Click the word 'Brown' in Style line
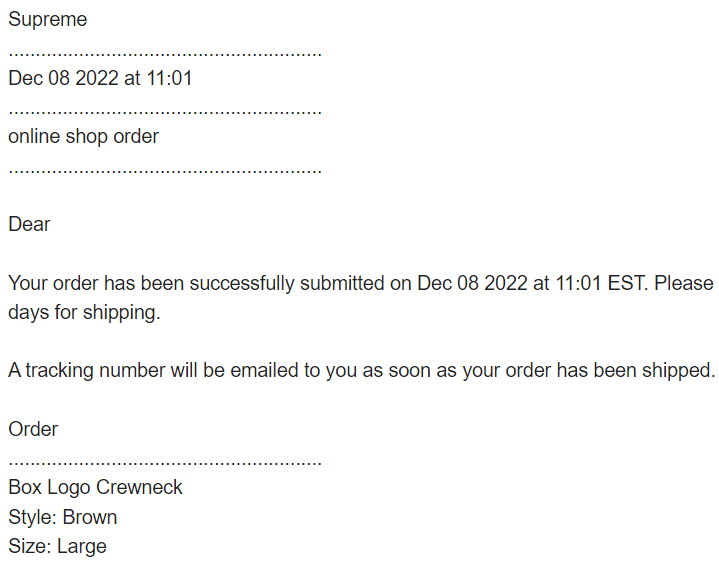The height and width of the screenshot is (561, 719). (x=90, y=517)
